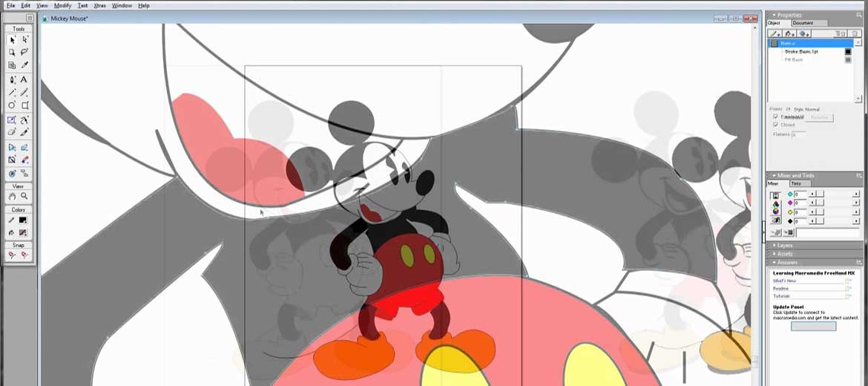Image resolution: width=868 pixels, height=386 pixels.
Task: Open the Mixer and Tints options menu
Action: point(858,175)
